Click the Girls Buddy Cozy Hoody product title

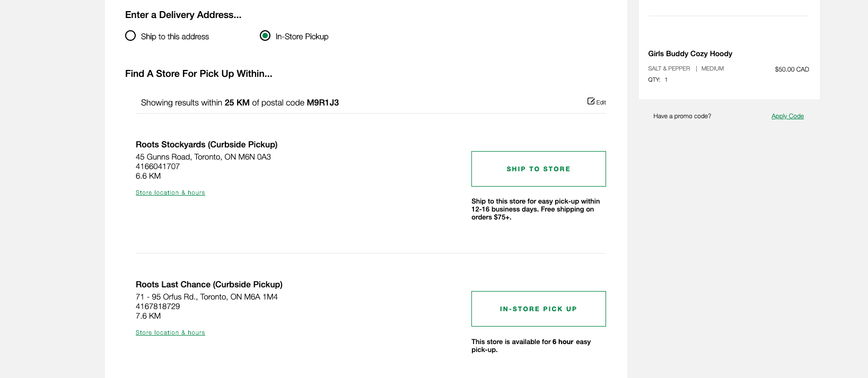pos(690,54)
